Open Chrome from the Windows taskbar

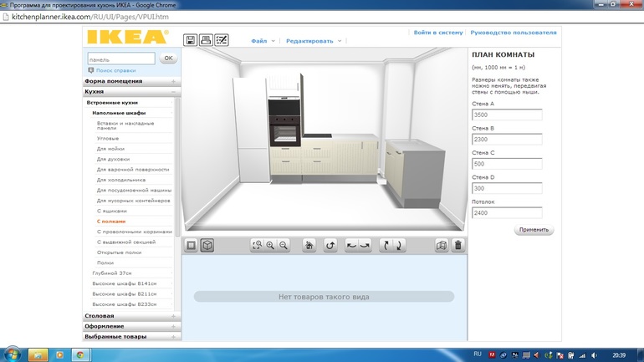(x=79, y=354)
